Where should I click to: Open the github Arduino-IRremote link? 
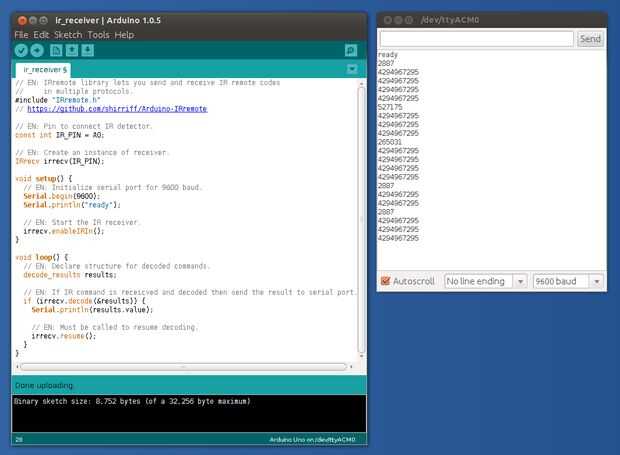pyautogui.click(x=117, y=109)
